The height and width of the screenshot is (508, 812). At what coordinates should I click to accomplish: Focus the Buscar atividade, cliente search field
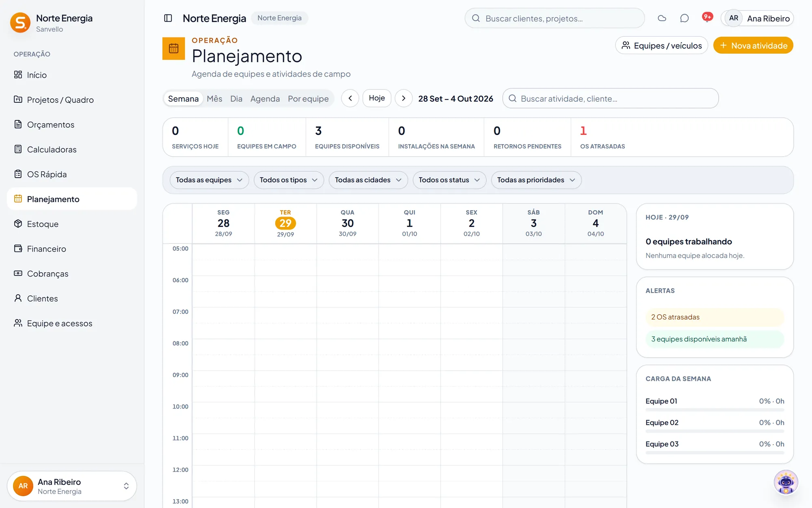coord(610,98)
